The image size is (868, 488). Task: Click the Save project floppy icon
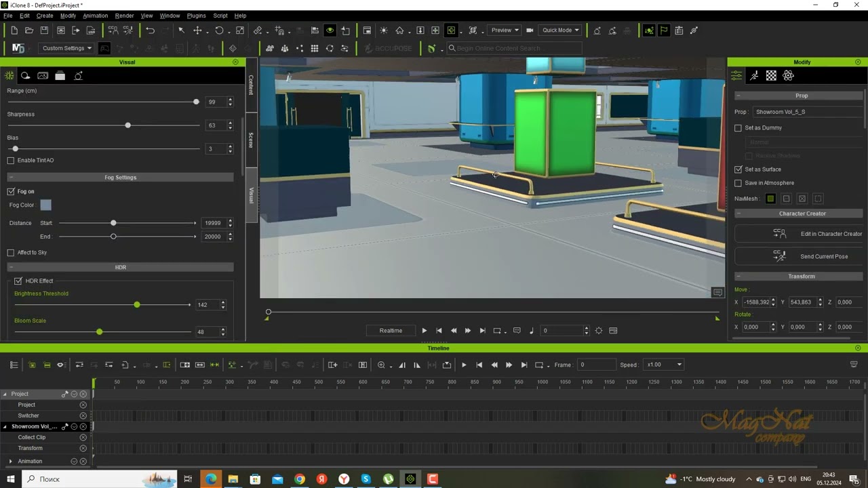click(44, 30)
